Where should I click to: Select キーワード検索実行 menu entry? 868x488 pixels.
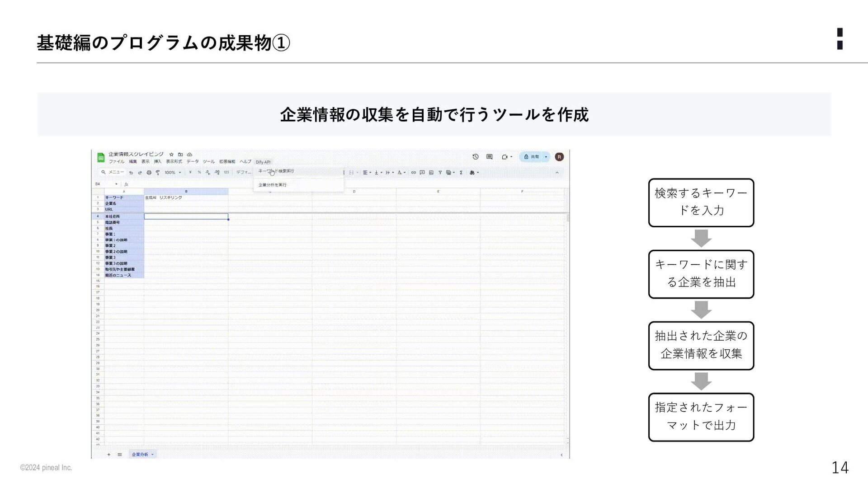(277, 171)
